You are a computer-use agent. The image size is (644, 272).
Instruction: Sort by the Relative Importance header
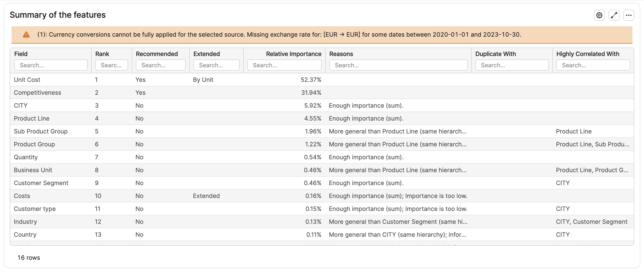293,54
